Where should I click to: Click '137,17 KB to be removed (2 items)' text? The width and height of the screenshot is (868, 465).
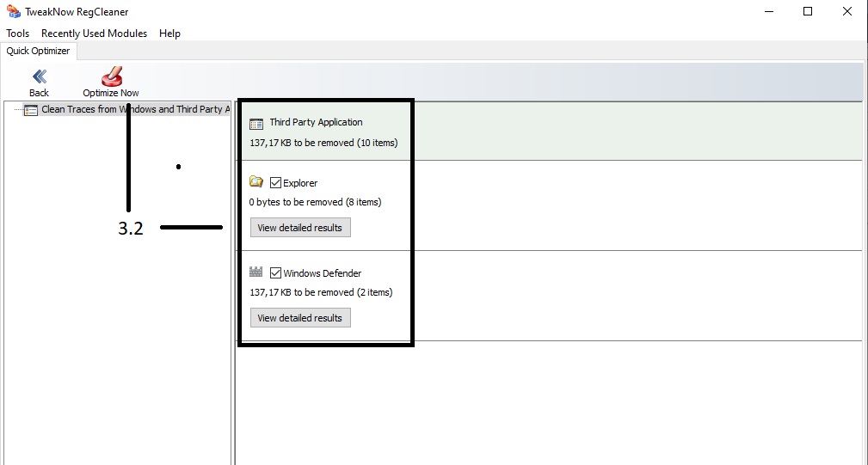pyautogui.click(x=321, y=292)
